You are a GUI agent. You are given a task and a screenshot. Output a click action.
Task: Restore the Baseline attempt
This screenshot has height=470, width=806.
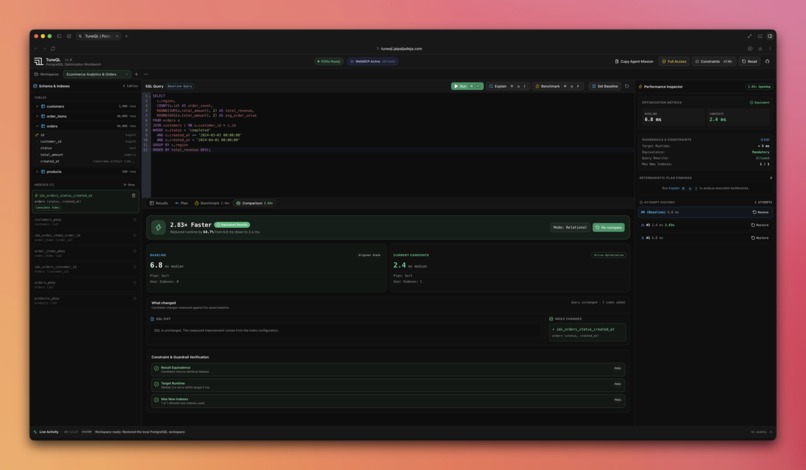760,212
